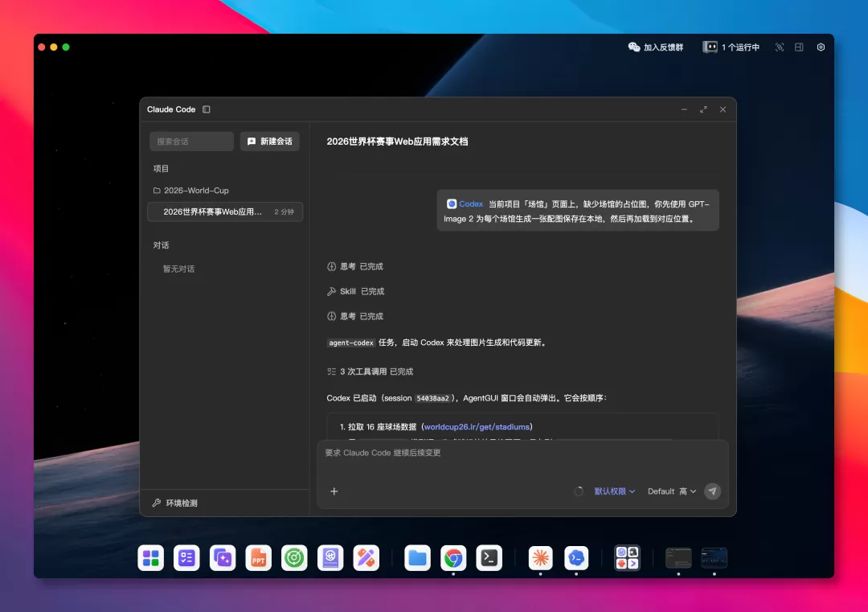
Task: Select the 2026世界杯赛事Web应用 session
Action: [225, 212]
